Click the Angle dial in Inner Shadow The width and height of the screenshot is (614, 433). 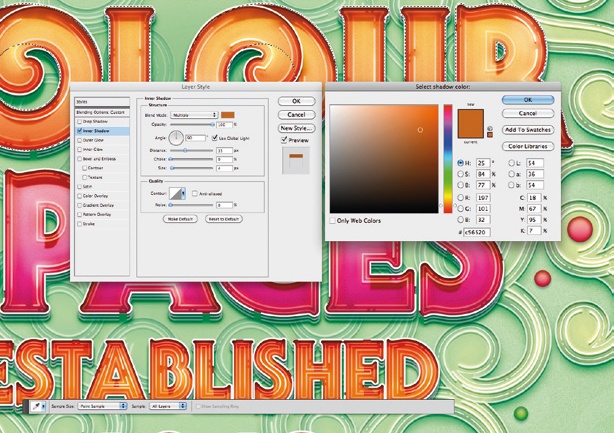176,136
